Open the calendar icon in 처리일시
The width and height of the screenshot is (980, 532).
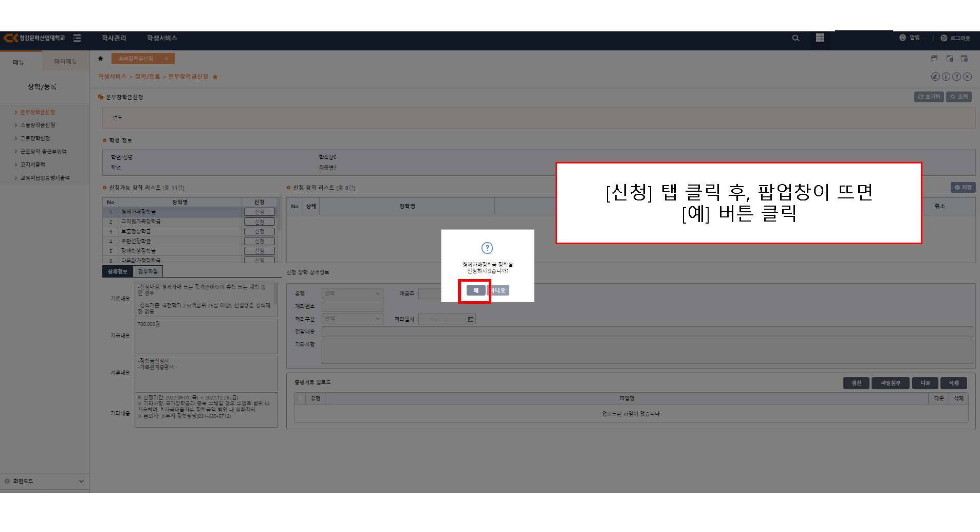[471, 319]
